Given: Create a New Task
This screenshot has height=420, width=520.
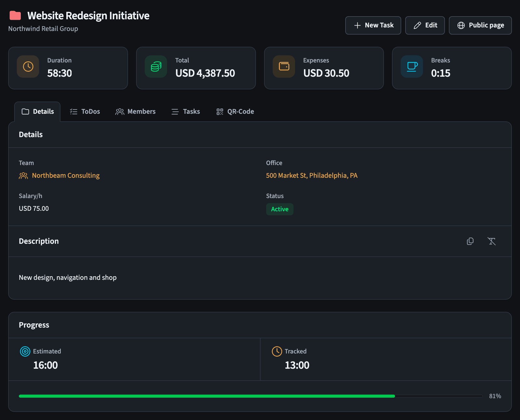Looking at the screenshot, I should (373, 25).
